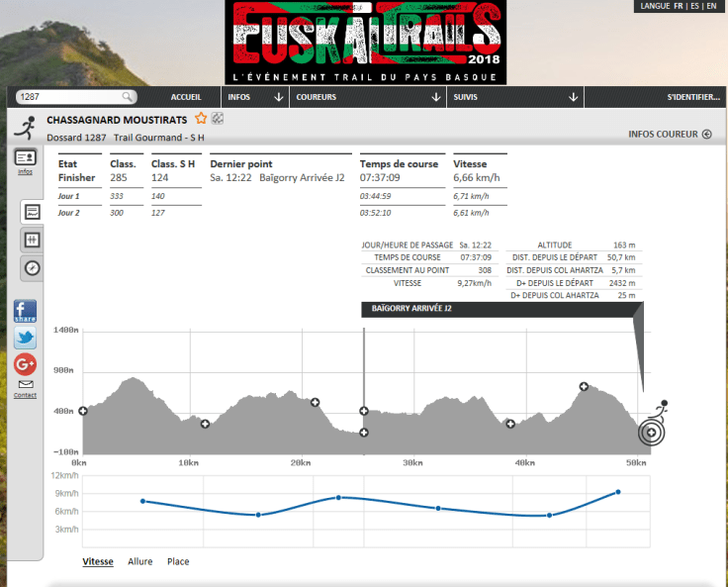Open the table view icon in sidebar

tap(32, 240)
